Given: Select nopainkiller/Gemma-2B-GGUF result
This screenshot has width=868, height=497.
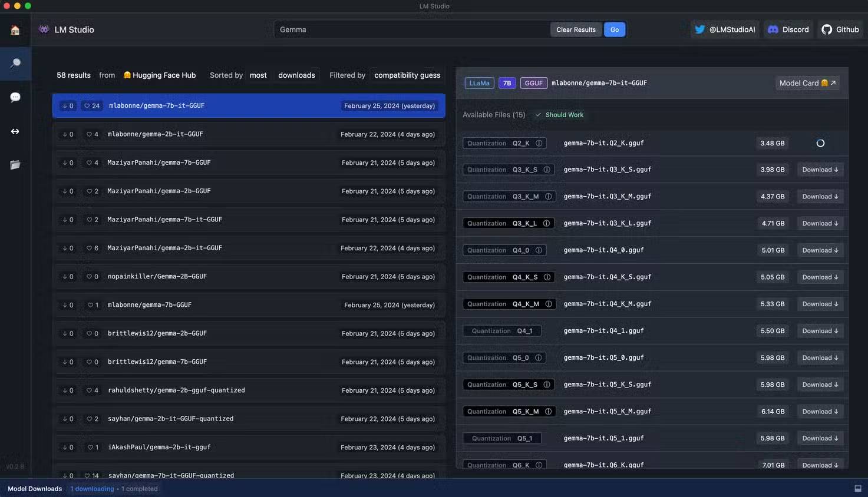Looking at the screenshot, I should pyautogui.click(x=249, y=277).
